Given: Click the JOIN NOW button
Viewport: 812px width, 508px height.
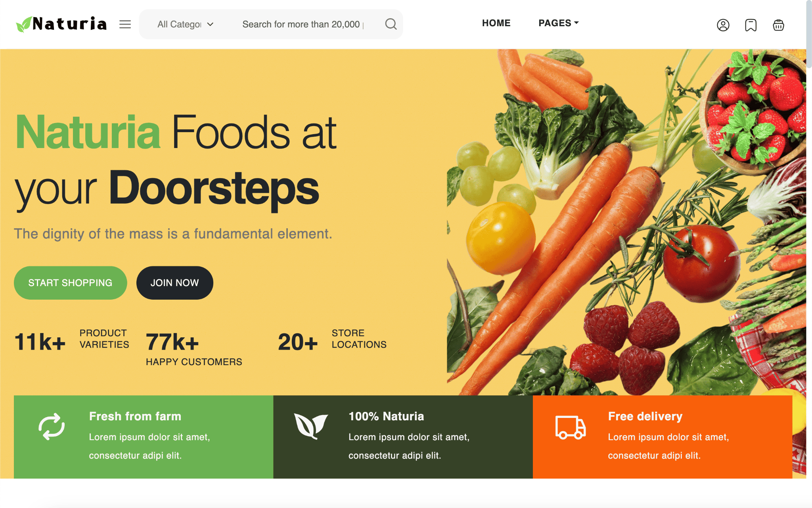Looking at the screenshot, I should coord(174,283).
